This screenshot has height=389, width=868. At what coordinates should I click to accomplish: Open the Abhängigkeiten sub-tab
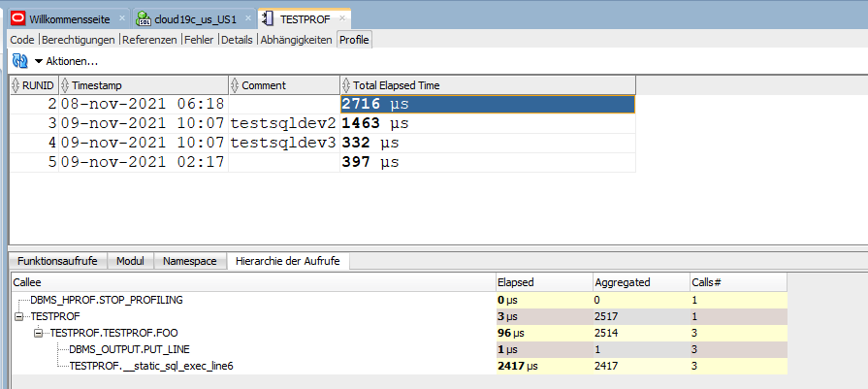pos(296,40)
